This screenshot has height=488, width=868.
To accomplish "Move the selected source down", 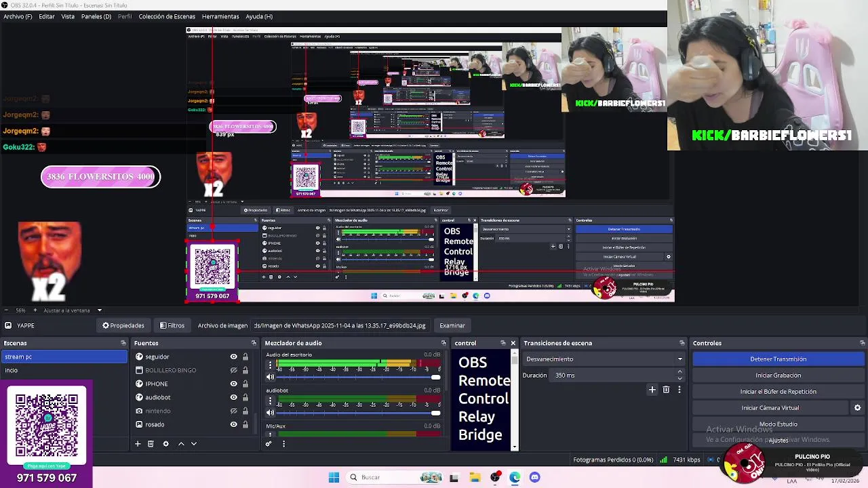I will point(194,444).
